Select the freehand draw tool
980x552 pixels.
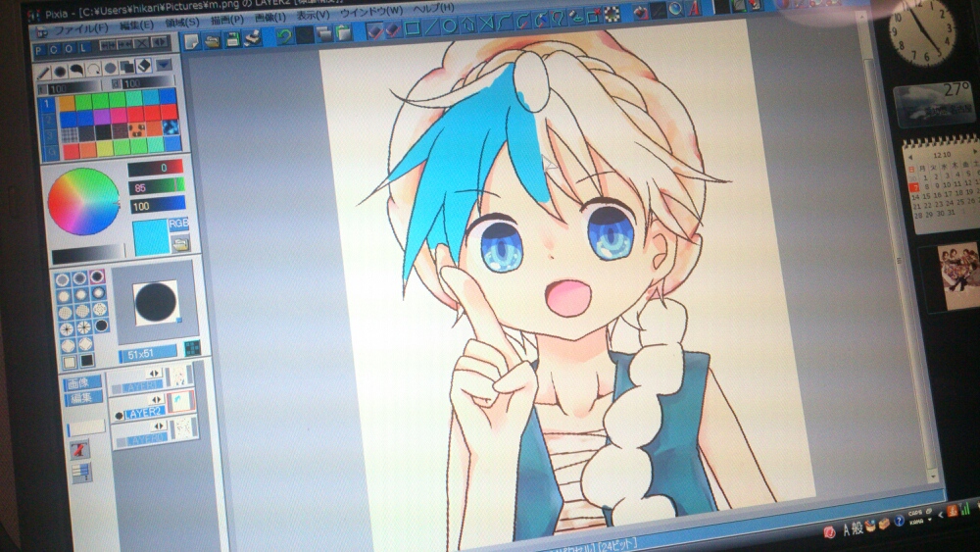(375, 30)
